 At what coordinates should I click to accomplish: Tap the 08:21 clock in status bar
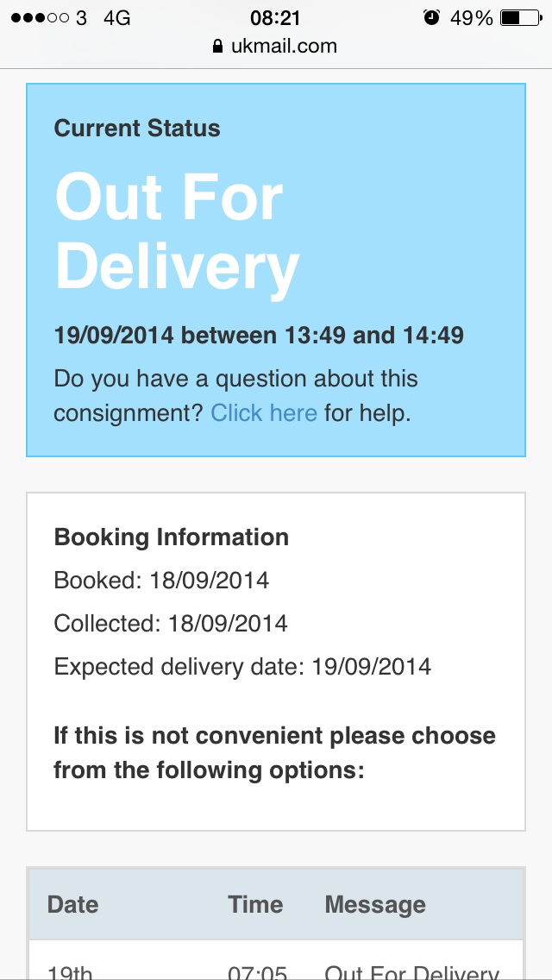pyautogui.click(x=275, y=18)
